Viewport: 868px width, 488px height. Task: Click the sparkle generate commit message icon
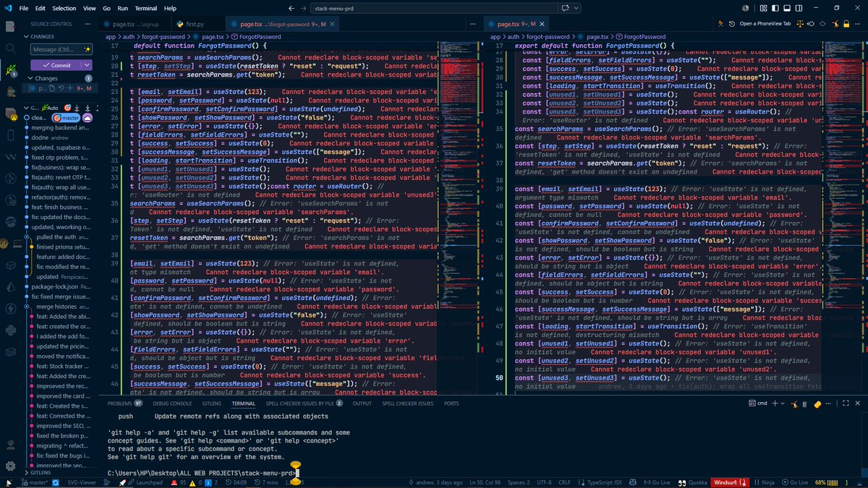87,49
